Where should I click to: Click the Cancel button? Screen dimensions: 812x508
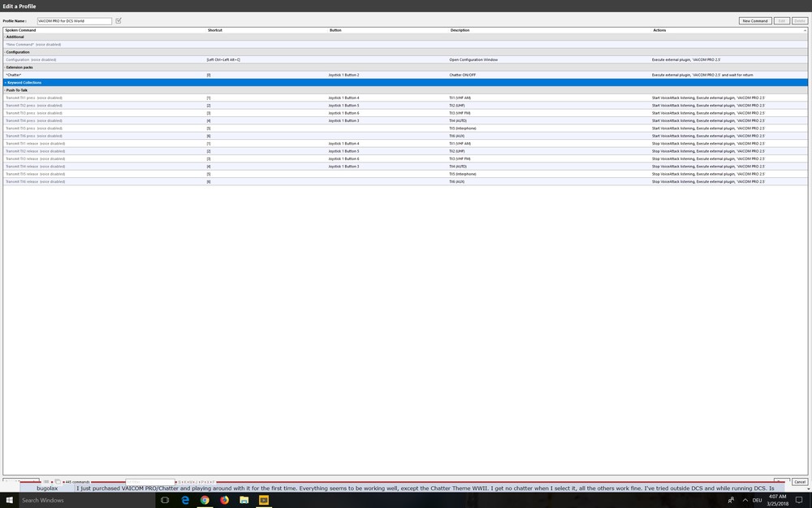click(x=800, y=481)
